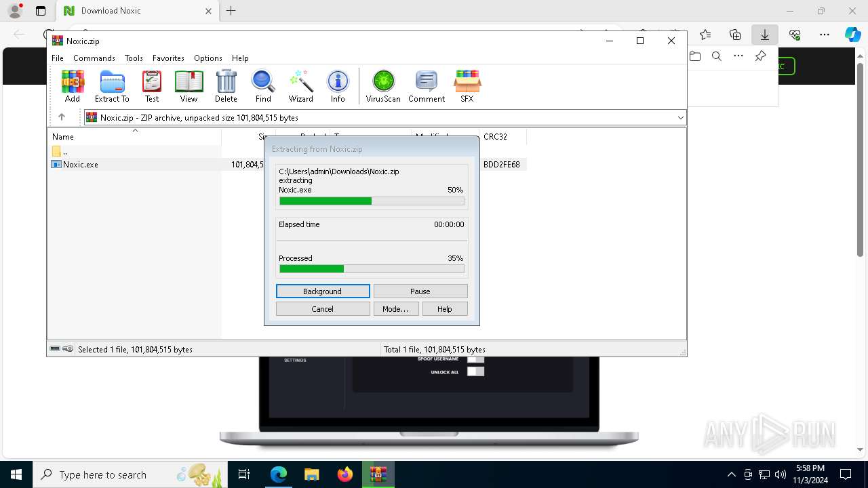868x488 pixels.
Task: Open the File menu
Action: pos(58,58)
